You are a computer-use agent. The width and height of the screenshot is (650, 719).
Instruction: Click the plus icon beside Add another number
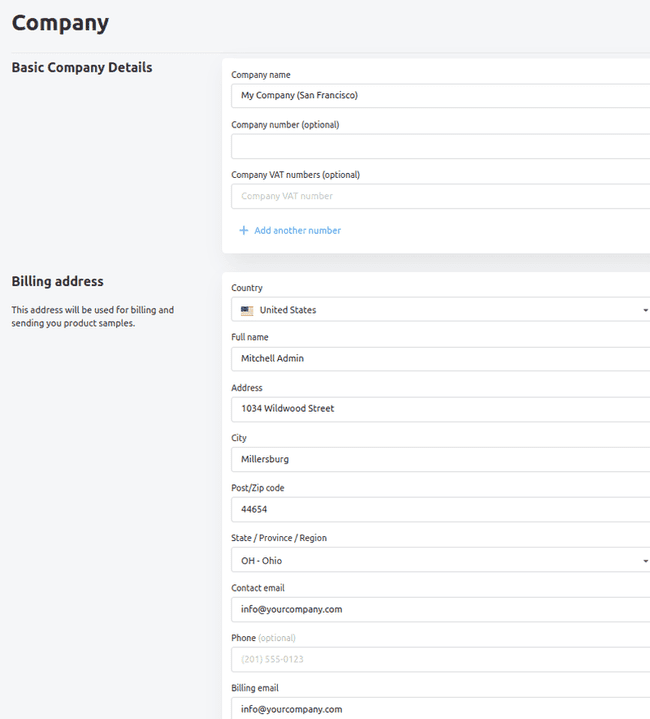coord(243,231)
